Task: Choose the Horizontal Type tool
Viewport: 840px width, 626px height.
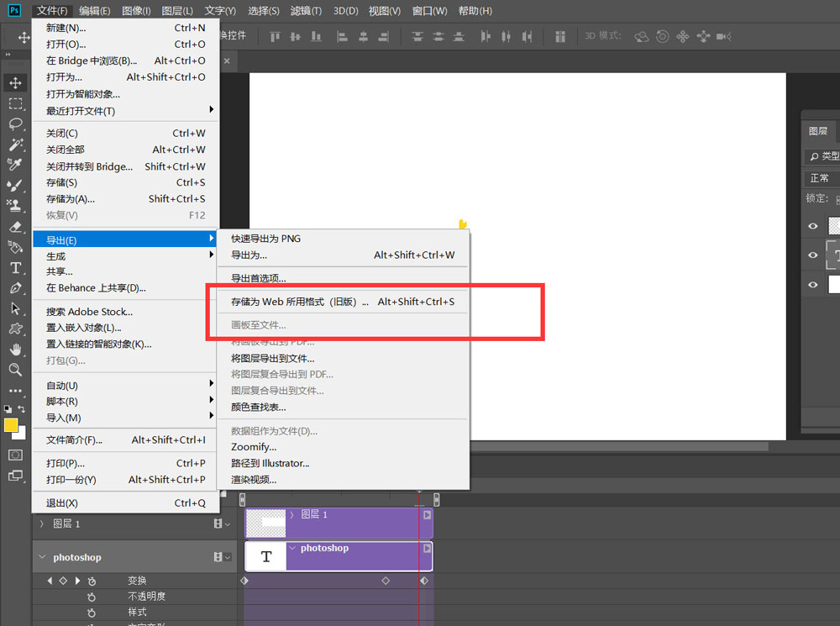Action: (15, 267)
